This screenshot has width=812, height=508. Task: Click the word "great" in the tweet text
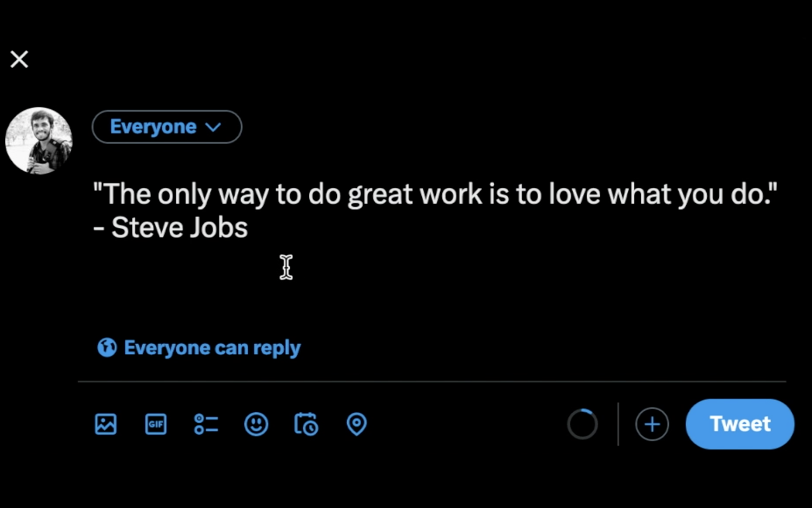(381, 195)
